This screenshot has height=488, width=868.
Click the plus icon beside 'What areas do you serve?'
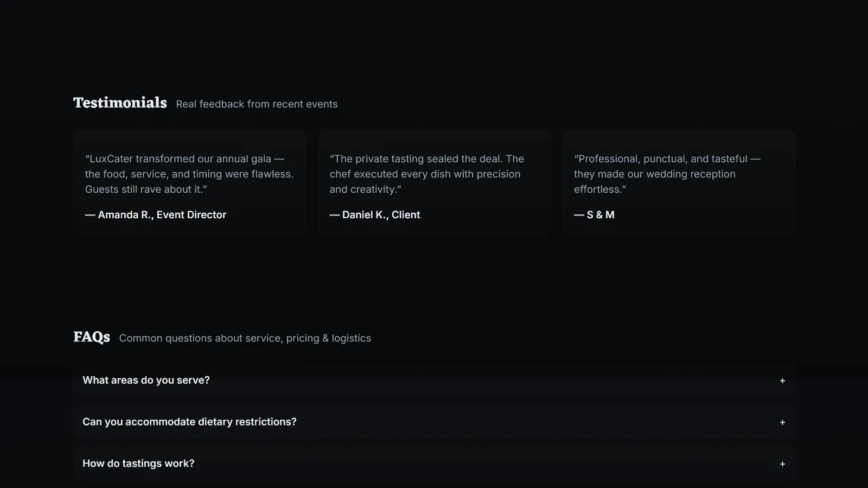point(782,381)
